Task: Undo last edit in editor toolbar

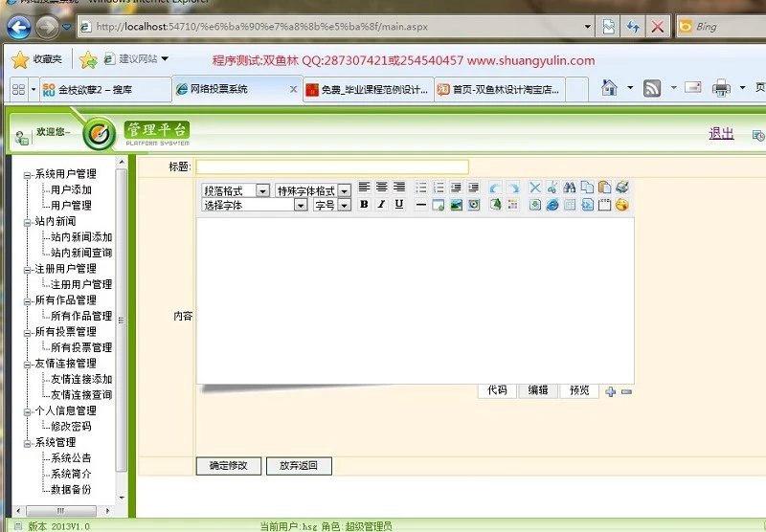Action: click(495, 188)
